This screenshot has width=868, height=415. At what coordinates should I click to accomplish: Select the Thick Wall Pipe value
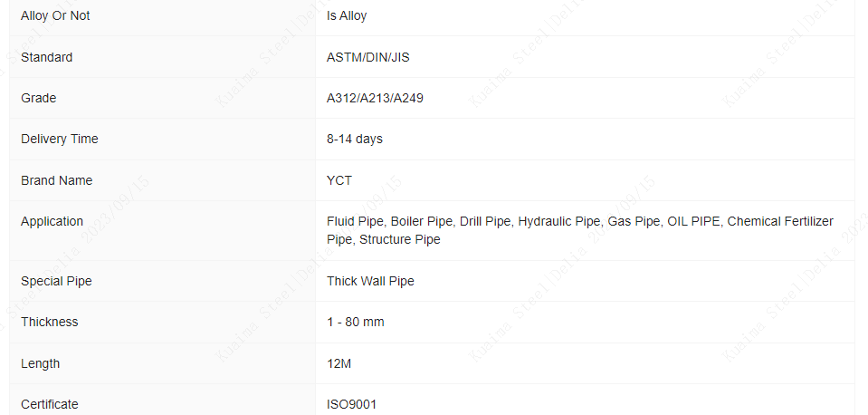tap(370, 282)
